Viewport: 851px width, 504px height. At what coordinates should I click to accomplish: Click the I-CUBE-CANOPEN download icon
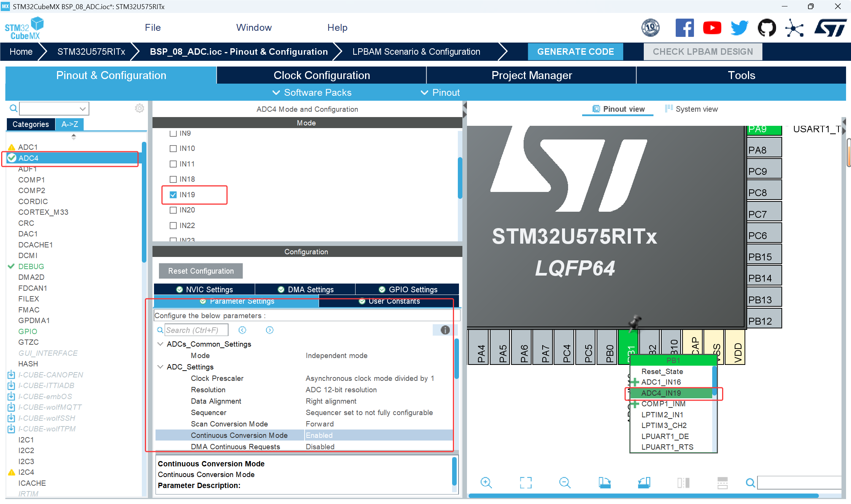pyautogui.click(x=11, y=375)
